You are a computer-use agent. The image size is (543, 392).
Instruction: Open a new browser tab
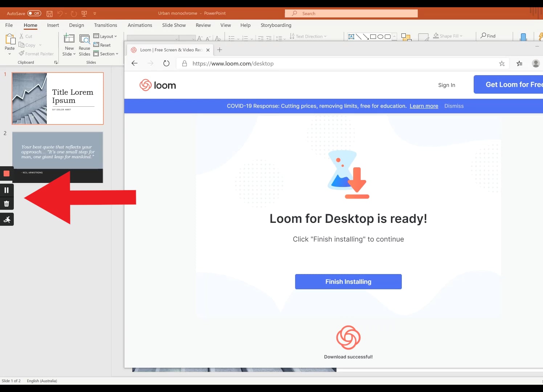[x=220, y=50]
